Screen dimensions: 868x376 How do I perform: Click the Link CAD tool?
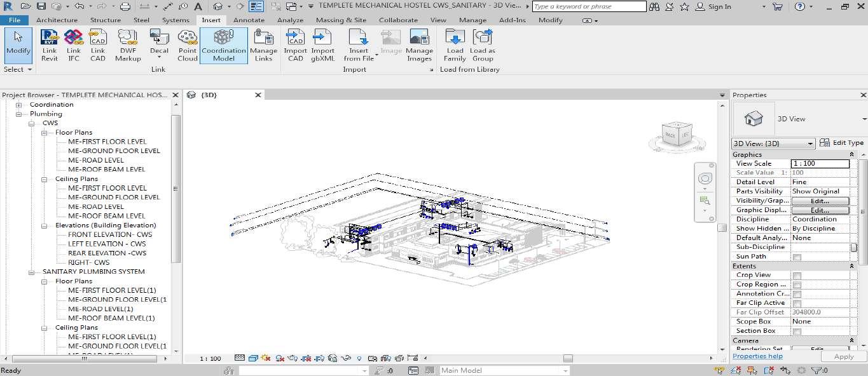point(98,46)
